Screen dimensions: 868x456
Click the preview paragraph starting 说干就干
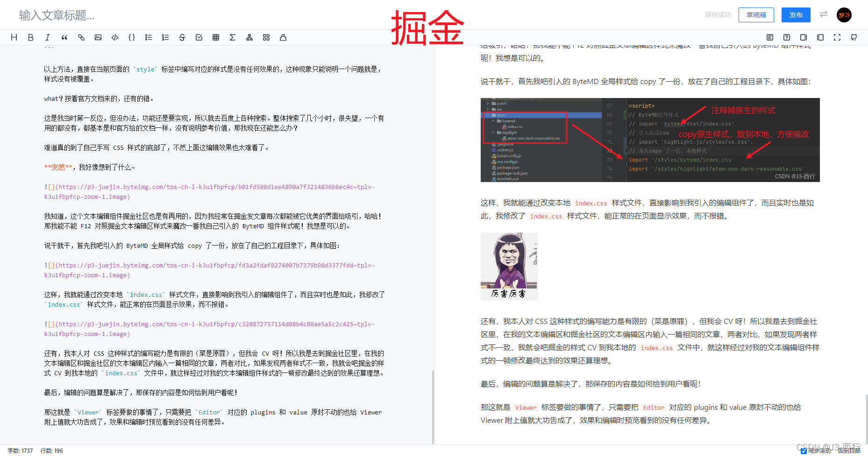[646, 81]
